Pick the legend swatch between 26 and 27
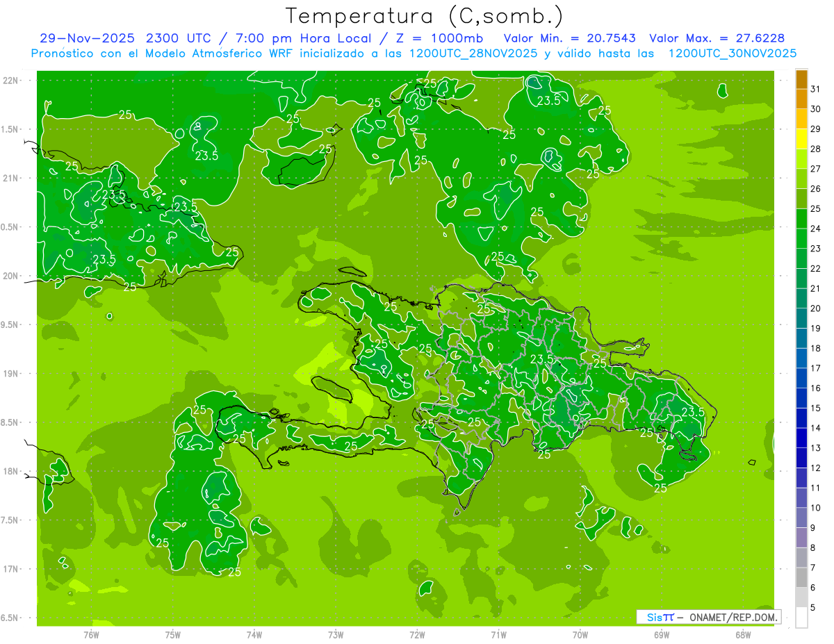 tap(801, 179)
